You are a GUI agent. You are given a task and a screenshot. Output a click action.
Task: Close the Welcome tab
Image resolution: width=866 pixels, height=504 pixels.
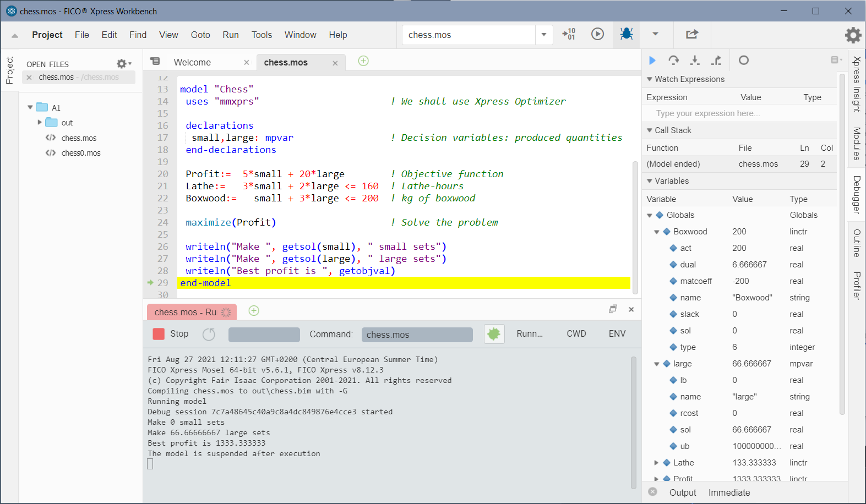247,63
